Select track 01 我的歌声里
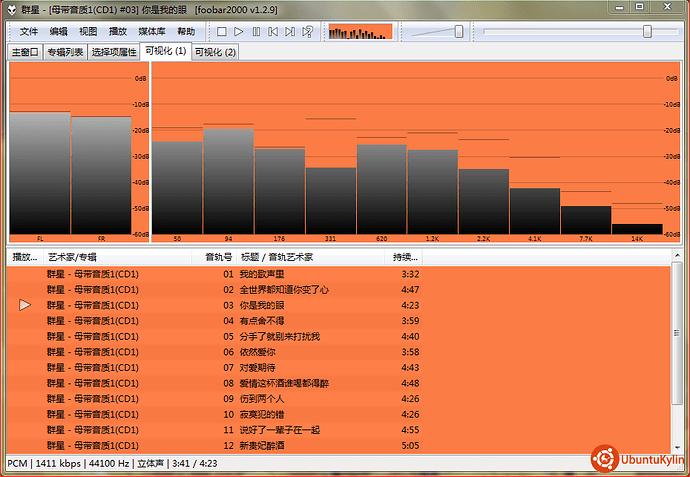The height and width of the screenshot is (477, 690). pyautogui.click(x=338, y=274)
